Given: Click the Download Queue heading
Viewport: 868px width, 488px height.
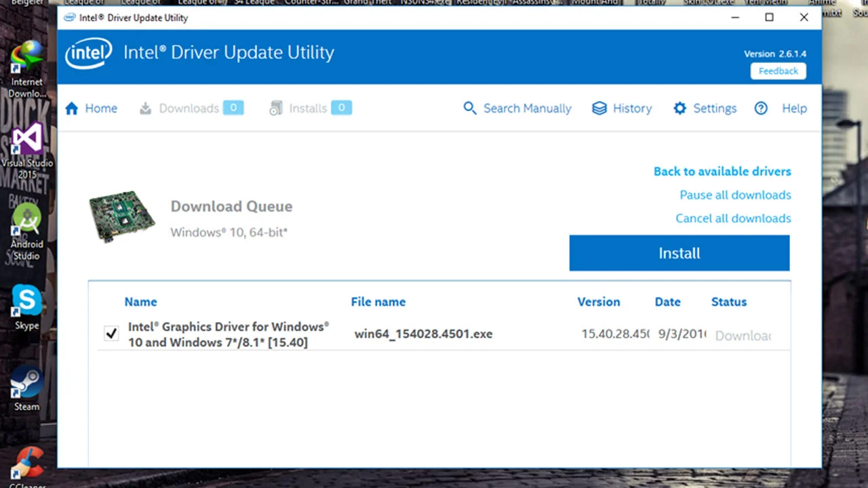Looking at the screenshot, I should point(231,207).
